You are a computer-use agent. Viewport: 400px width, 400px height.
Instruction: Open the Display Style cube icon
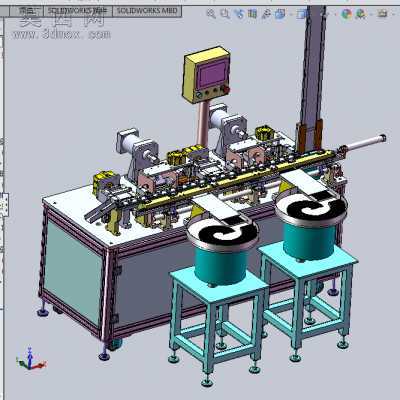tap(302, 14)
